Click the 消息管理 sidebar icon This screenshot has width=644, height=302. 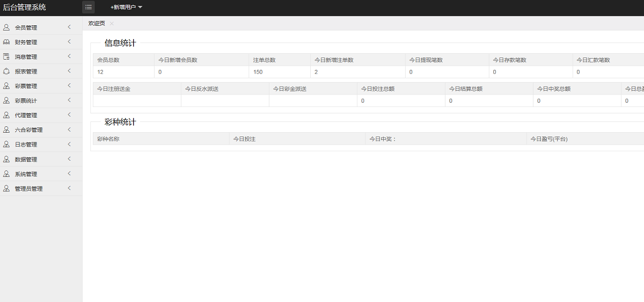click(6, 56)
